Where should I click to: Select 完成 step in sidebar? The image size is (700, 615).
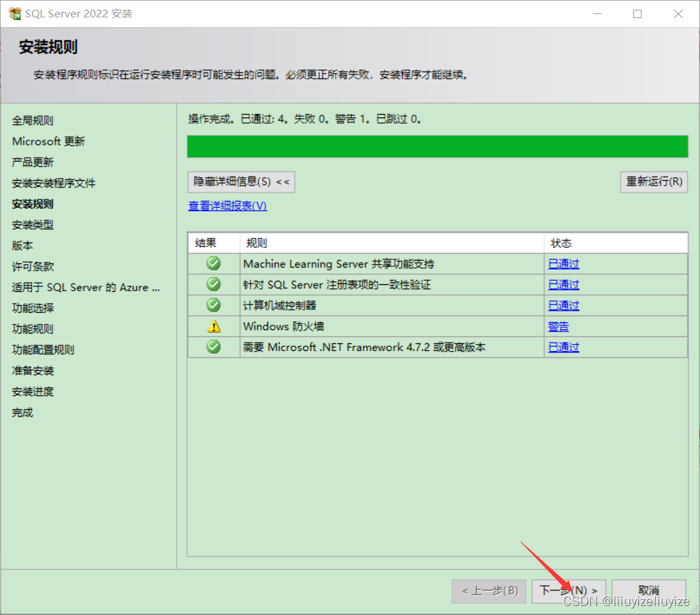tap(22, 412)
